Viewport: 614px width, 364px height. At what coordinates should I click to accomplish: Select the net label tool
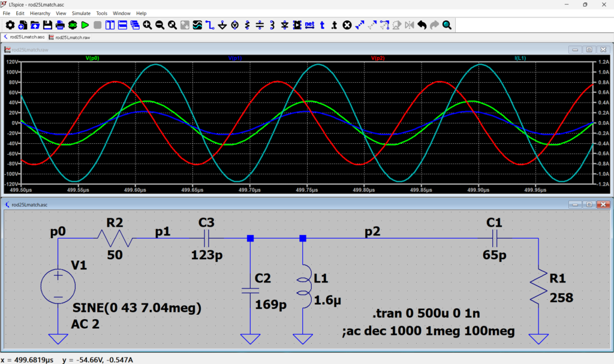309,25
